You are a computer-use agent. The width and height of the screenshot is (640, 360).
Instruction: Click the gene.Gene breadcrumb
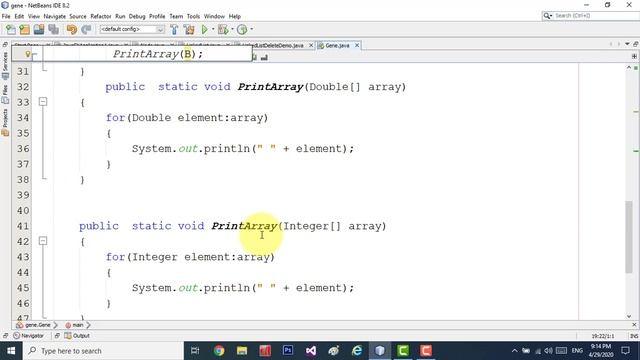(34, 325)
